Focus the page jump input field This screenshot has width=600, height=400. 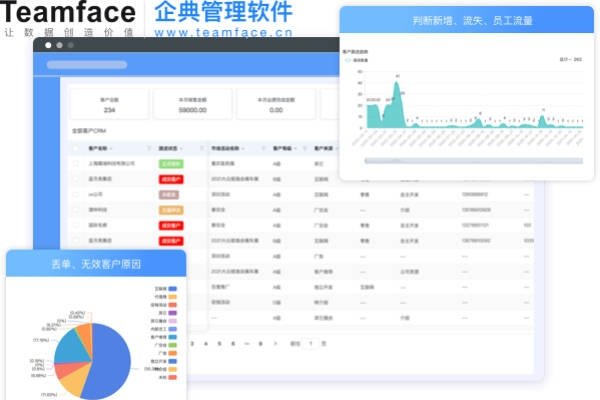(x=311, y=344)
